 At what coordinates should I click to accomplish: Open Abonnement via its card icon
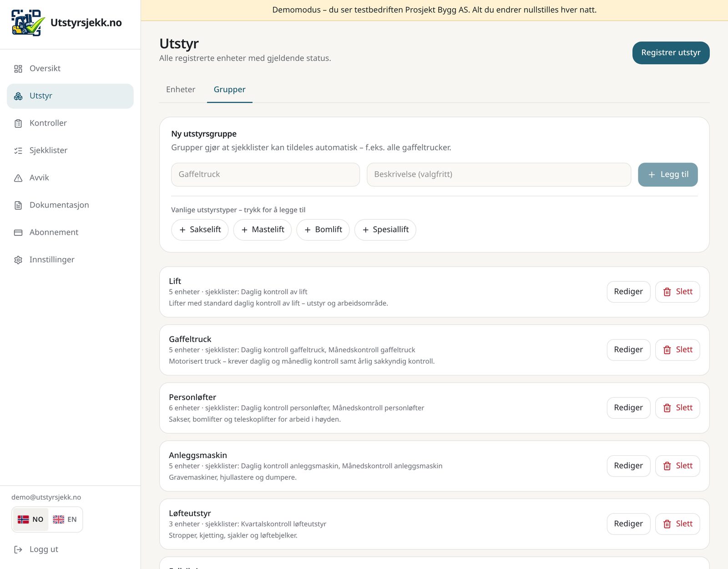tap(18, 233)
